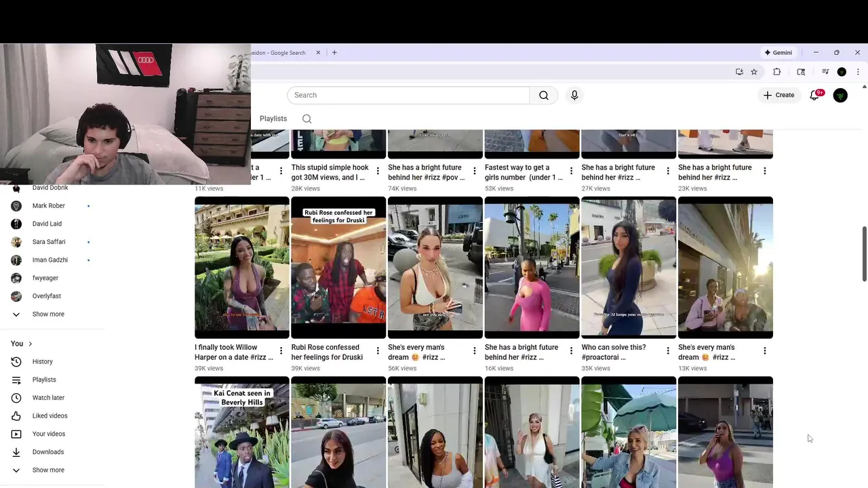Open options menu for 'Who can solve this?' video
868x488 pixels.
pyautogui.click(x=668, y=351)
